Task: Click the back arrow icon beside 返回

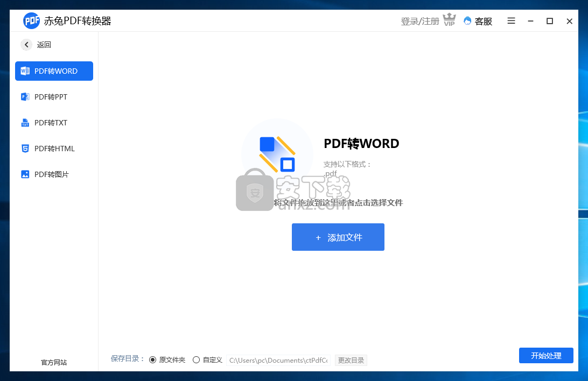Action: (x=26, y=45)
